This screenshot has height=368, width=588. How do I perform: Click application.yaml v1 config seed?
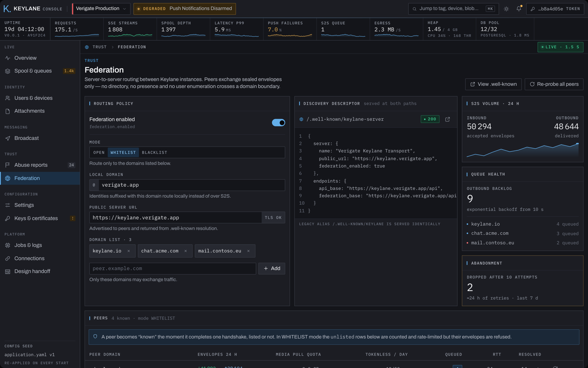coord(29,355)
